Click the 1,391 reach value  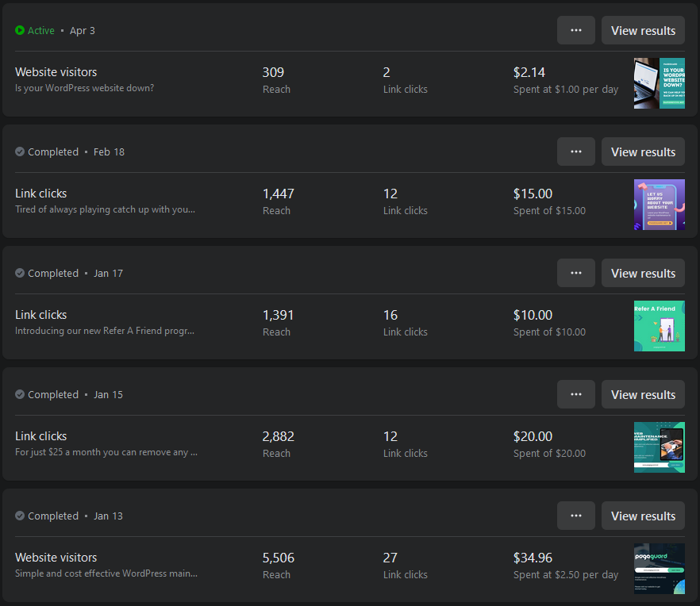278,315
